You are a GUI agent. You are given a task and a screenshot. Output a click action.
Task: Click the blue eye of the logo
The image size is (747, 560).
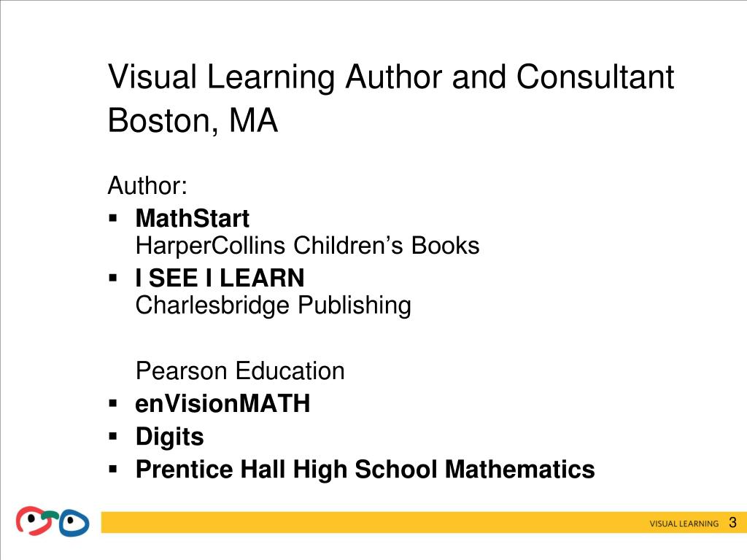[74, 523]
